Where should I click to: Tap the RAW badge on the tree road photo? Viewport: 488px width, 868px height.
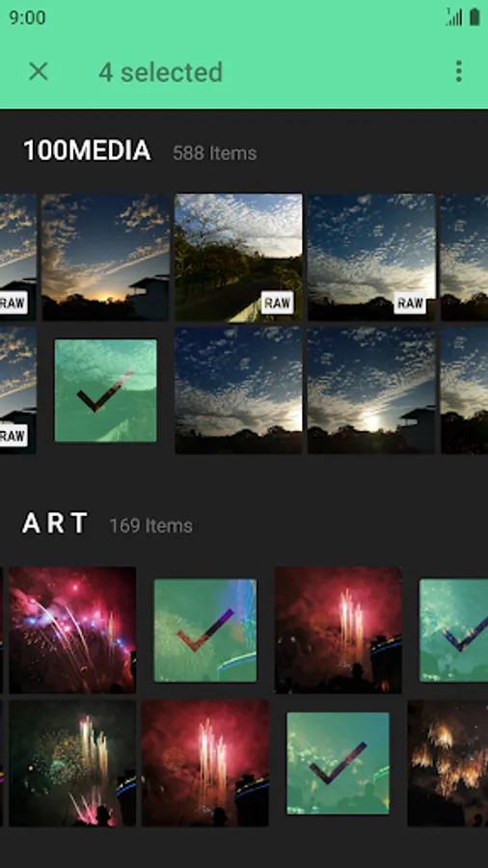point(277,303)
